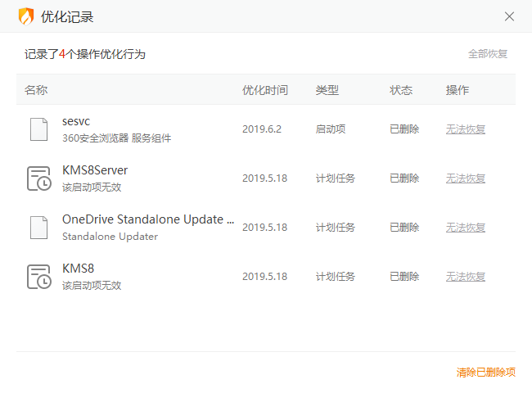Click the 名称 column header
Screen dimensions: 532x393
pos(36,90)
